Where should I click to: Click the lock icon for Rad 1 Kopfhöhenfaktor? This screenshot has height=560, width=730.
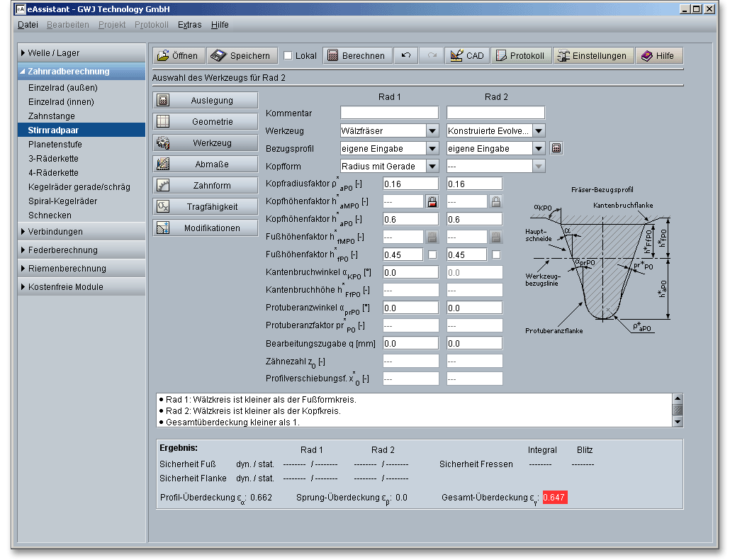point(432,201)
